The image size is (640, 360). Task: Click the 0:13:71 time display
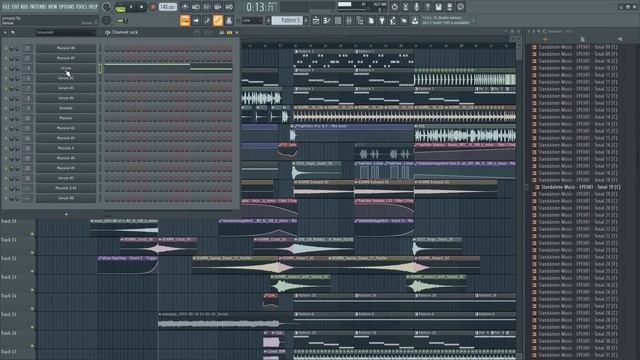point(260,7)
